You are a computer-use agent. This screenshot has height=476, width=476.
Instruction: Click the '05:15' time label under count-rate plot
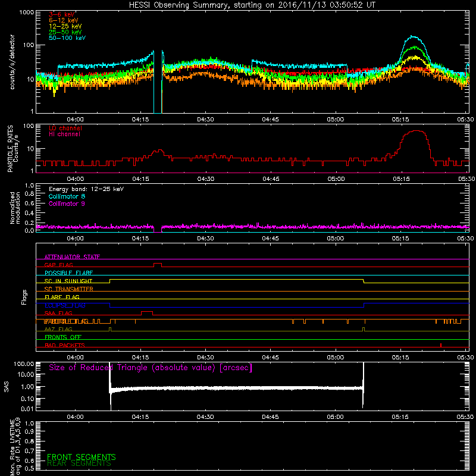point(400,120)
